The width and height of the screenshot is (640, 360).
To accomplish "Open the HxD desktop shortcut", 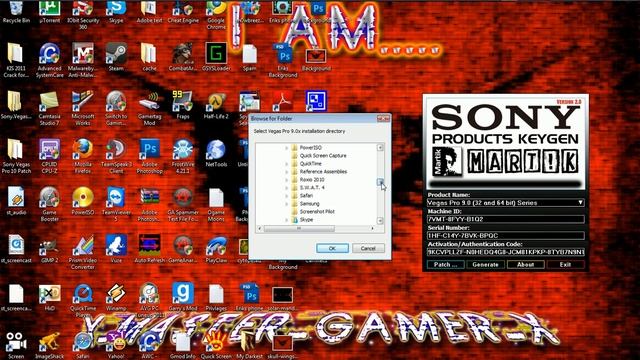I will (49, 297).
